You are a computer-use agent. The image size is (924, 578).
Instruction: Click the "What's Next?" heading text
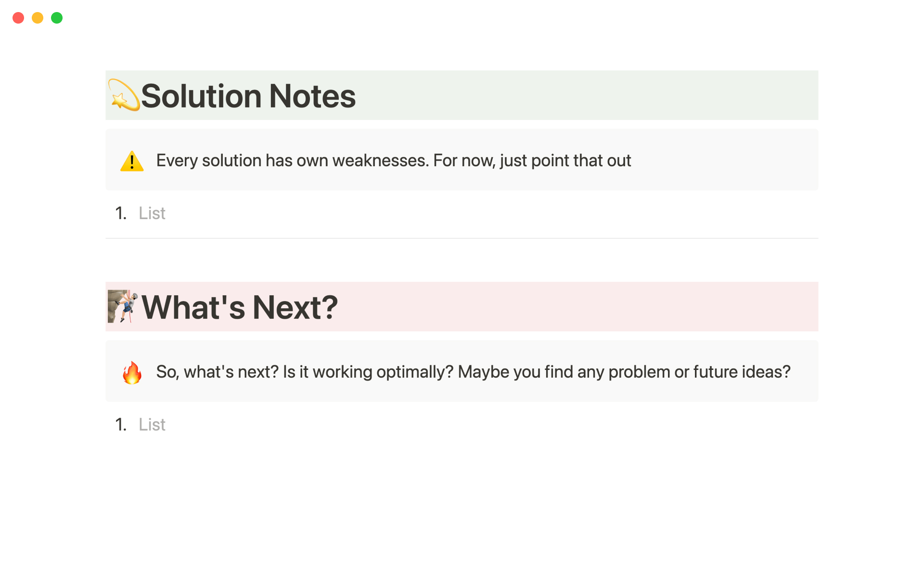[240, 307]
